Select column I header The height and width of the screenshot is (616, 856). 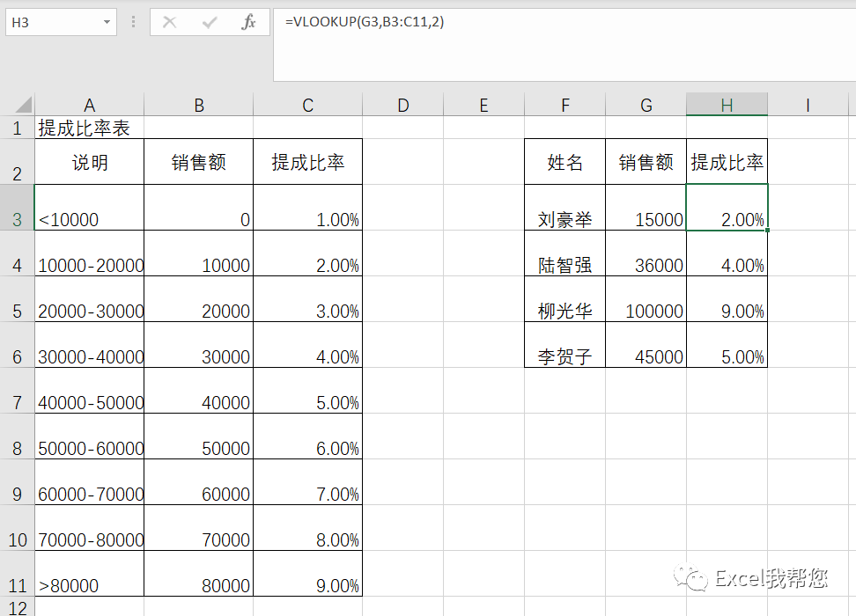[x=808, y=105]
